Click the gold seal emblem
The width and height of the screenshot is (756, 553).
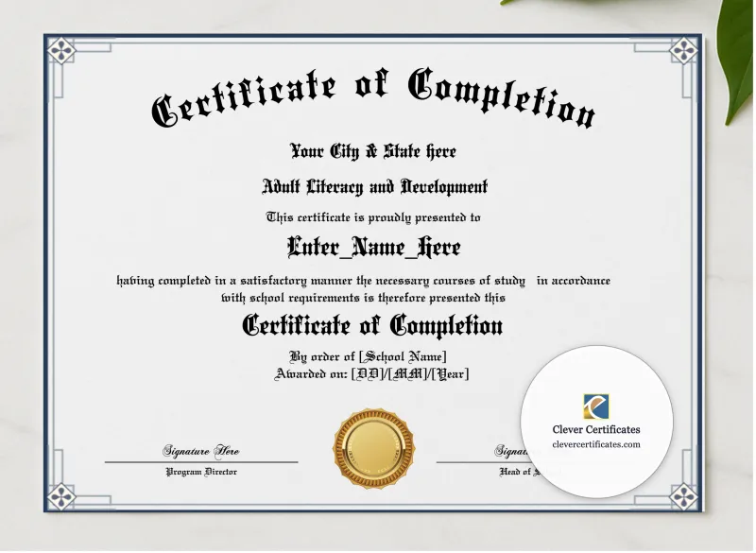point(374,448)
